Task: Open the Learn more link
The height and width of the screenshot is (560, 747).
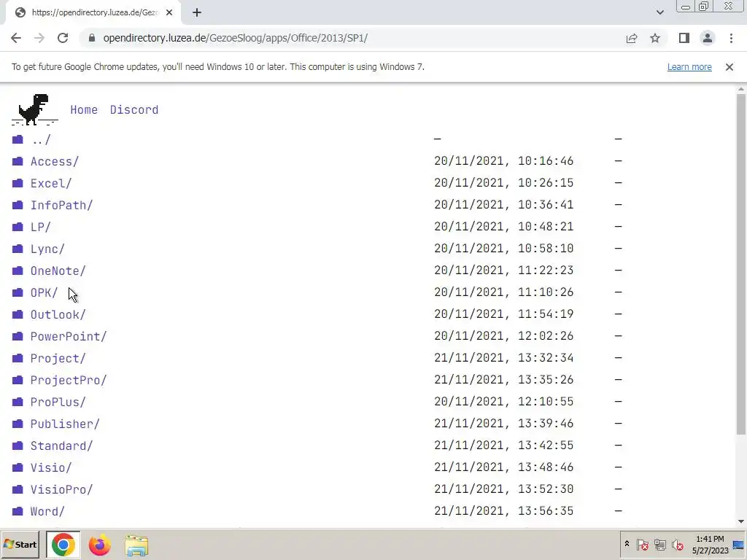Action: tap(689, 67)
